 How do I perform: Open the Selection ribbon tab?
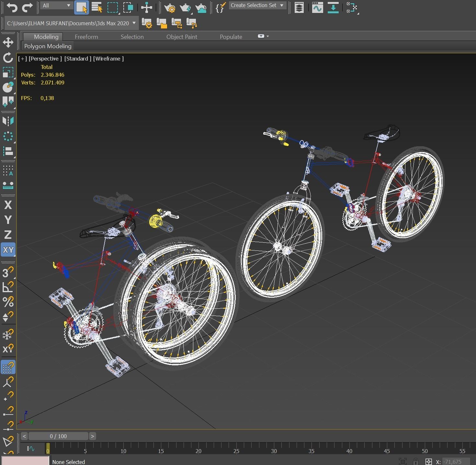[132, 37]
